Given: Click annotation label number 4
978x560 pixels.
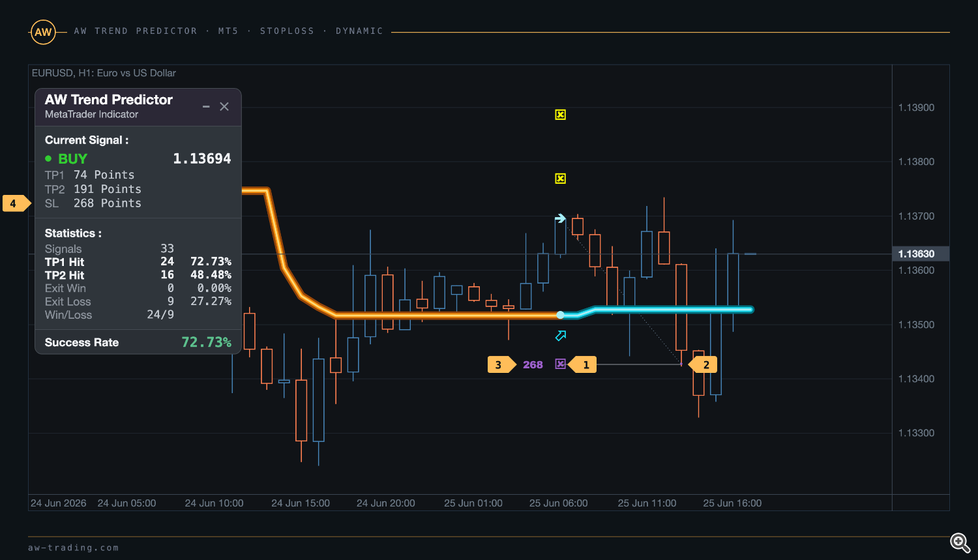Looking at the screenshot, I should (16, 203).
